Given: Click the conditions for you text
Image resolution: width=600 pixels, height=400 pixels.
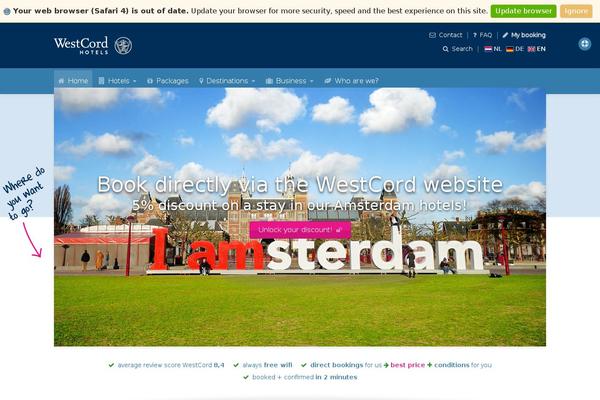Looking at the screenshot, I should click(x=463, y=365).
